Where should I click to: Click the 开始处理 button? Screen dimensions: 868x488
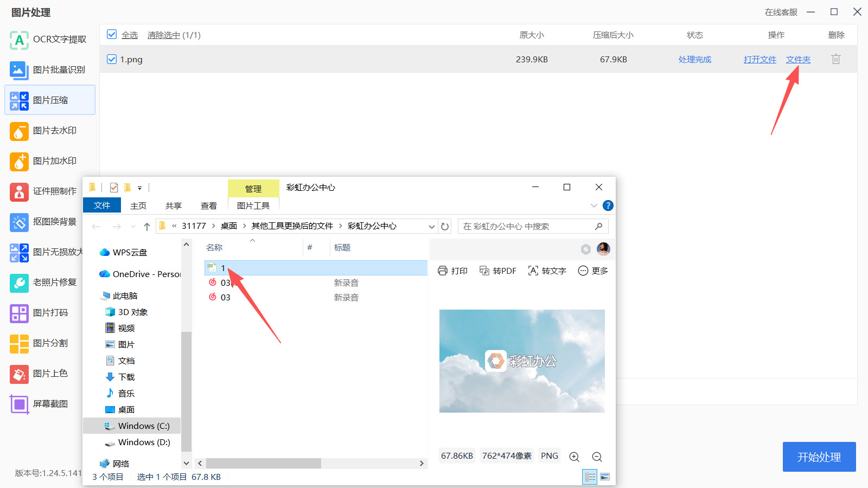(x=819, y=457)
